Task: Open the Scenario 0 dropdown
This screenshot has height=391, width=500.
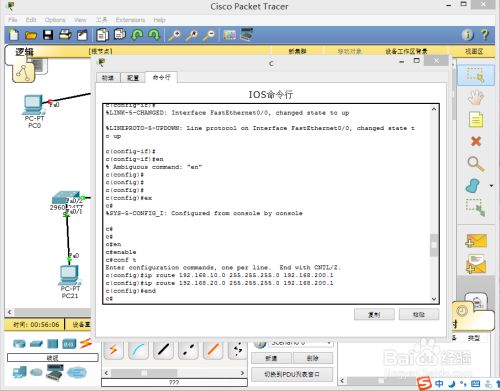Action: coord(301,343)
